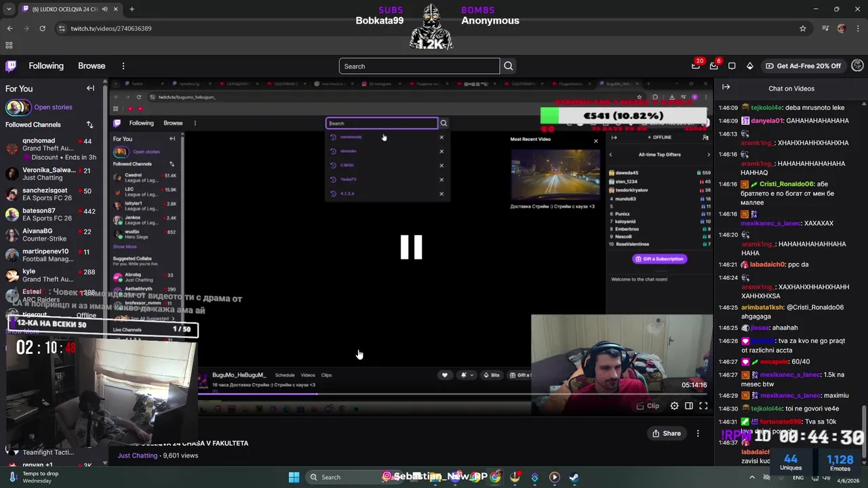Open notifications inbox with 6 badge
The image size is (868, 488).
[x=714, y=66]
